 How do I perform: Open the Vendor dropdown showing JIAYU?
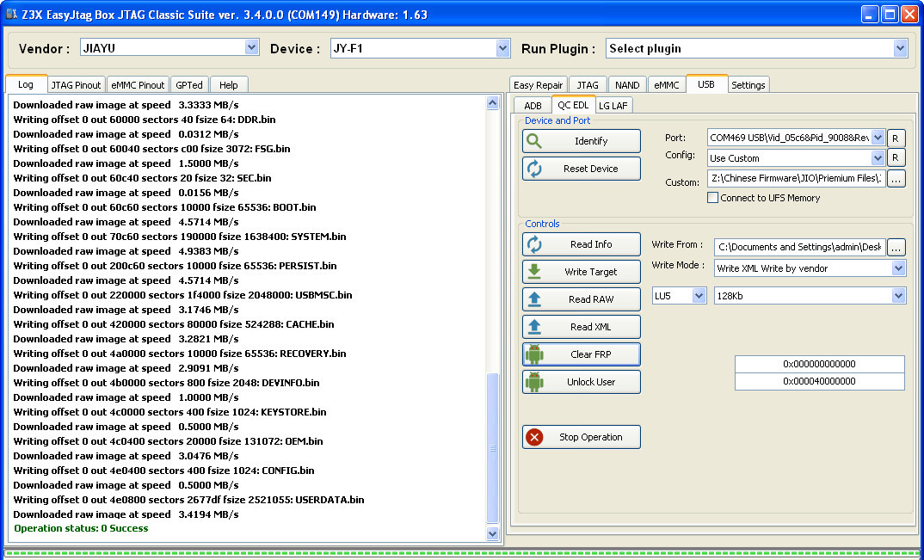tap(251, 48)
